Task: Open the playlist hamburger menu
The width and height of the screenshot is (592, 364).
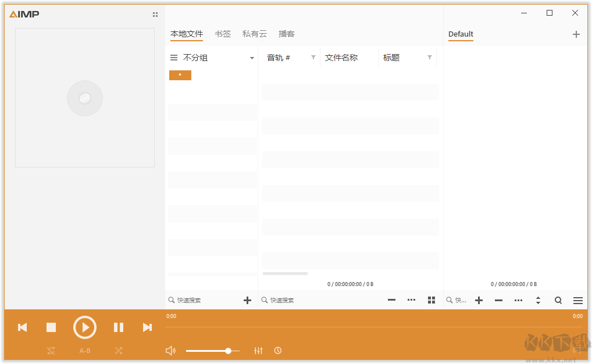Action: tap(578, 301)
